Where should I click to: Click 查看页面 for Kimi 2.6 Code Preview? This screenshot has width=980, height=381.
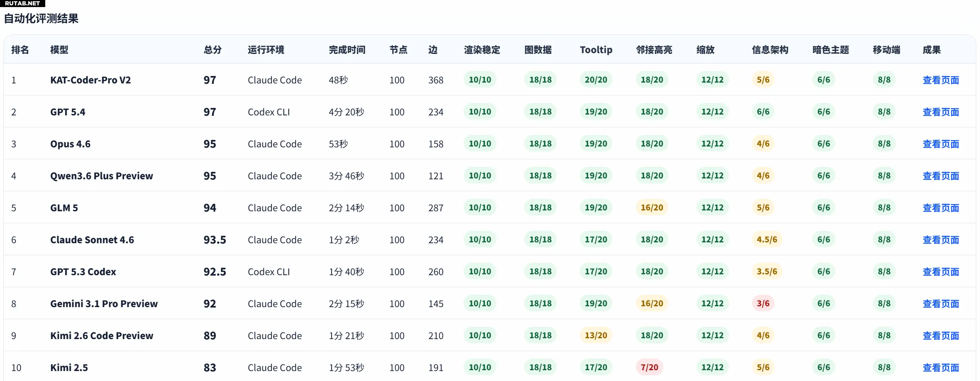point(941,336)
